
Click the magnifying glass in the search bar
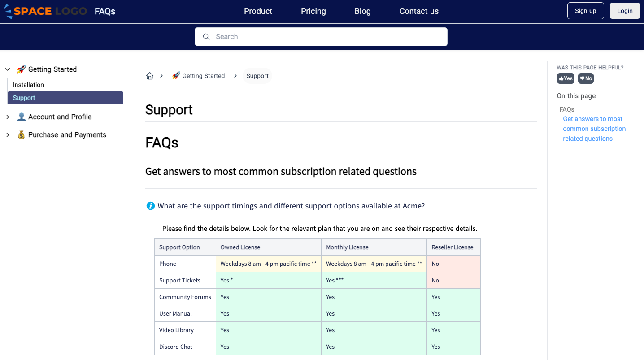tap(206, 36)
